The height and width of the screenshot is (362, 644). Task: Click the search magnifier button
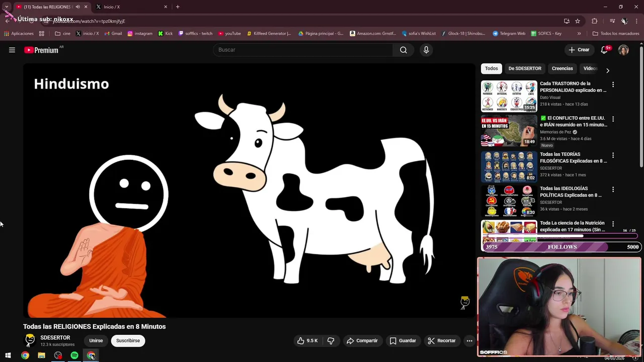(x=404, y=50)
